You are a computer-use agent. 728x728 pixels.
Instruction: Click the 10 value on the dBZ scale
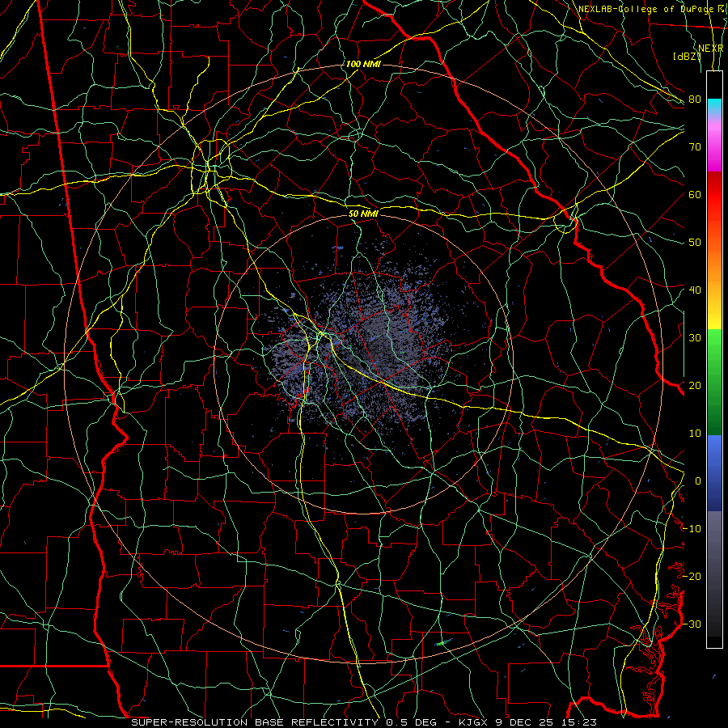click(x=695, y=434)
